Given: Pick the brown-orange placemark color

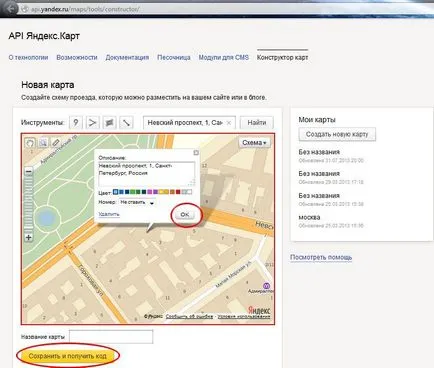Looking at the screenshot, I should (172, 192).
